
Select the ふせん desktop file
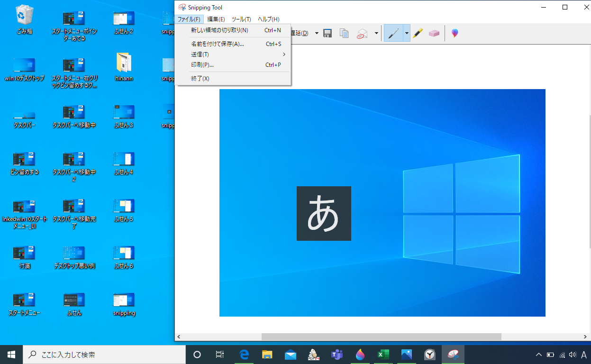tap(74, 304)
